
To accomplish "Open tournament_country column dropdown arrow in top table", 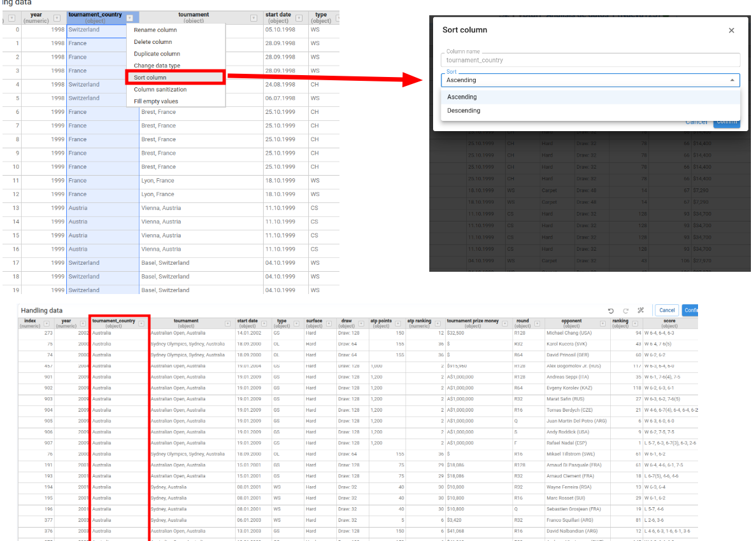I will tap(131, 18).
